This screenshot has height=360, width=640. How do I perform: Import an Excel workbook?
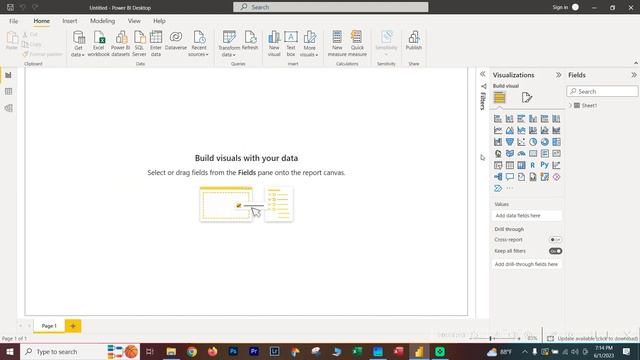98,44
